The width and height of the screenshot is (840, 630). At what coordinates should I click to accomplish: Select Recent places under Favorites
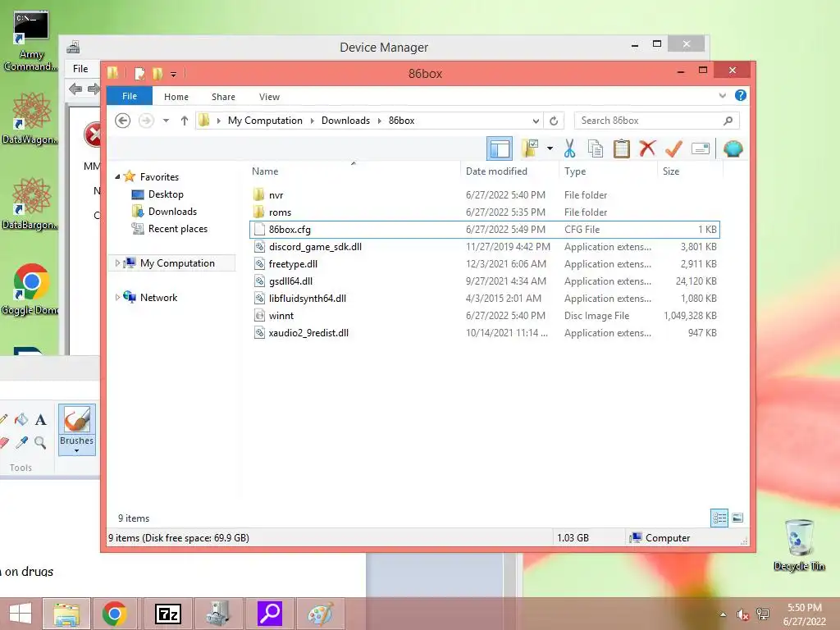pos(178,229)
